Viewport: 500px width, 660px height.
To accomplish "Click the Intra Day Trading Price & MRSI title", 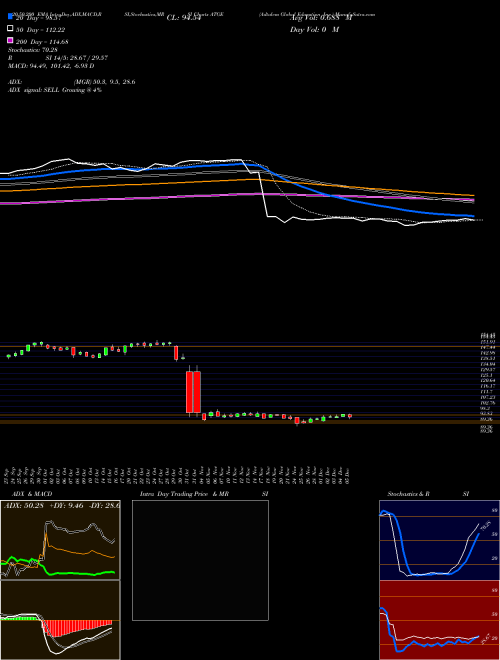I will (204, 494).
